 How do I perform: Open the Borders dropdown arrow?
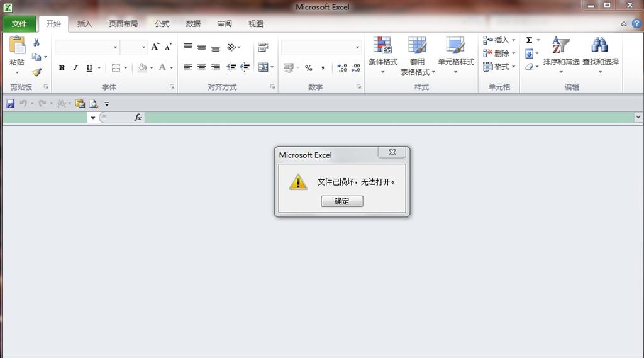point(126,68)
